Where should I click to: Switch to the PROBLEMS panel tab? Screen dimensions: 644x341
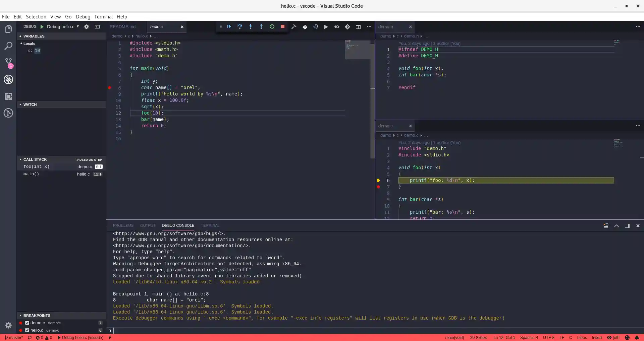tap(123, 225)
